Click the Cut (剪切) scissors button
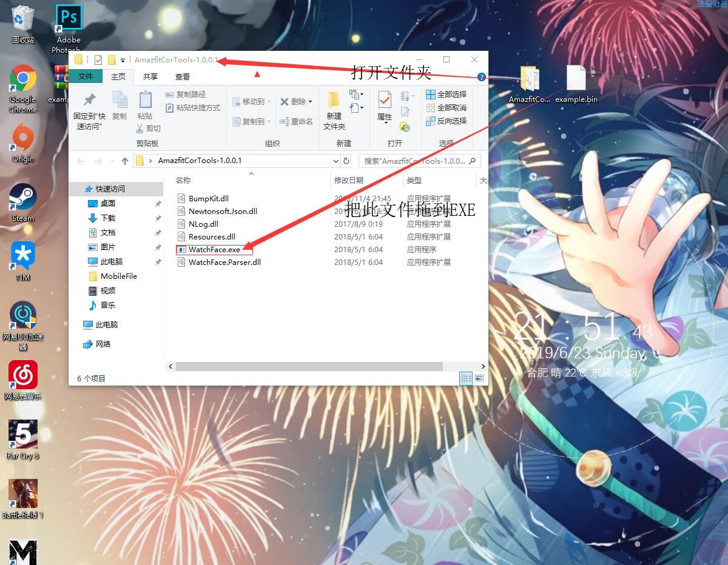The height and width of the screenshot is (565, 728). click(148, 129)
